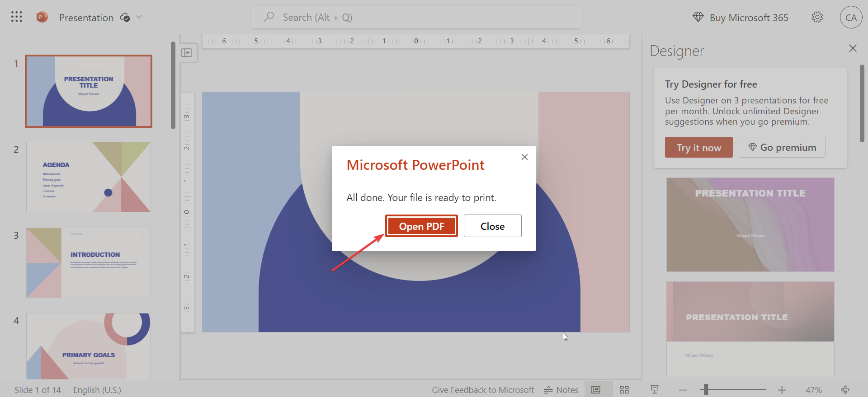Choose the first Designer layout suggestion
Image resolution: width=868 pixels, height=397 pixels.
tap(750, 224)
